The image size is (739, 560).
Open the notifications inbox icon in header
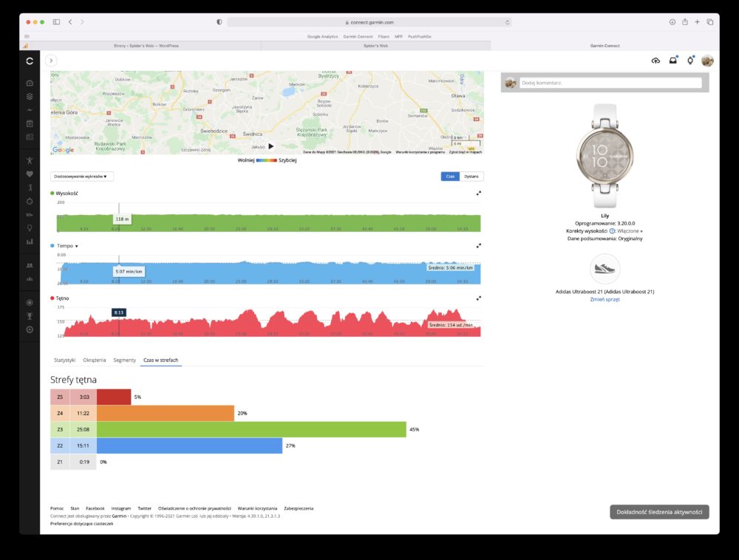[x=673, y=61]
